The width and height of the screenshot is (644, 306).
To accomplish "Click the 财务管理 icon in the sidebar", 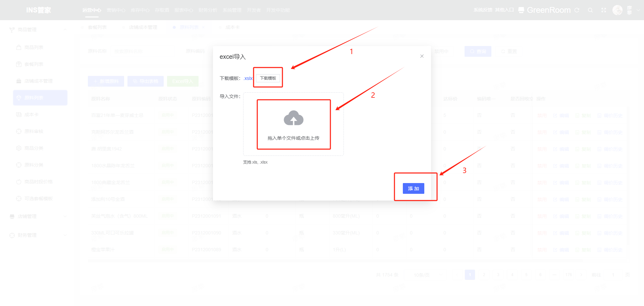I will [12, 235].
